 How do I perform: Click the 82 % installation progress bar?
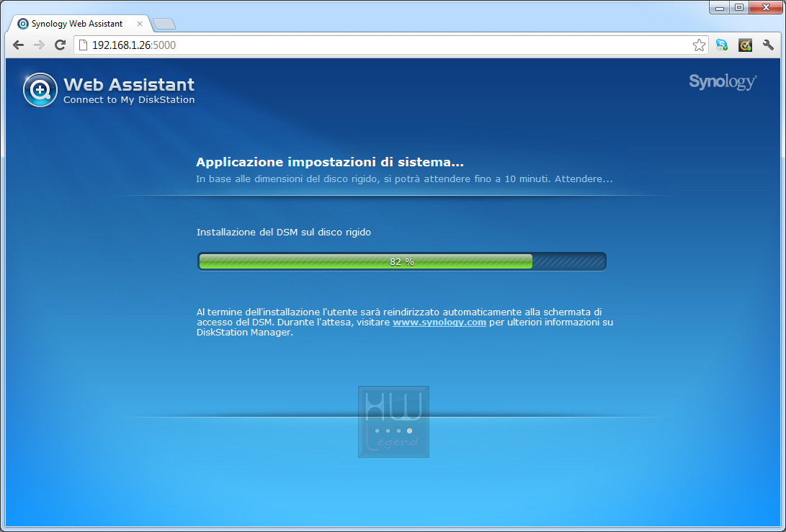[402, 261]
